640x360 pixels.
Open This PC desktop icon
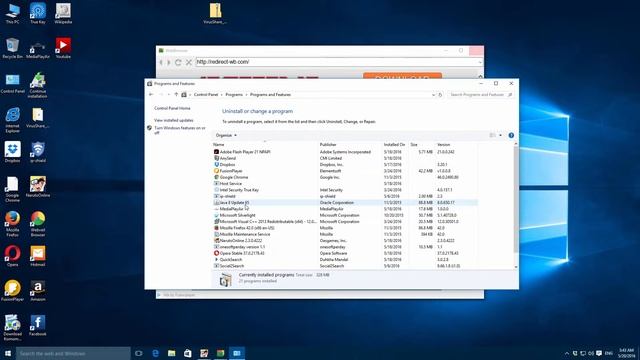click(x=12, y=13)
